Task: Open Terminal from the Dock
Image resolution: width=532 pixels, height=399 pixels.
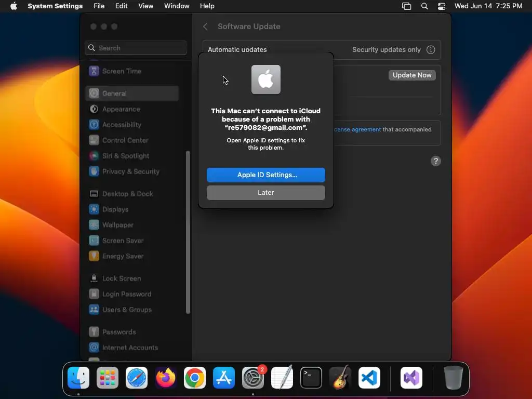Action: (311, 378)
